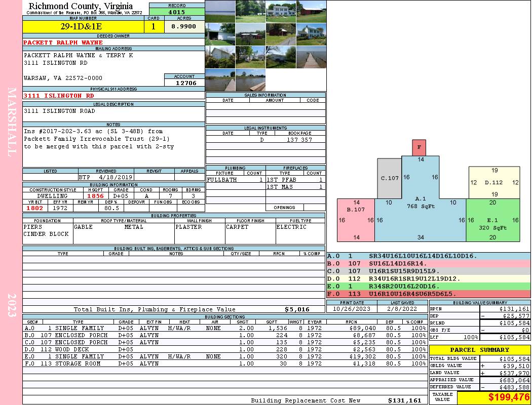Select sketch code row D.0 R34U16R1SR19U12L19D12
Screen dimensions: 532x405
point(428,279)
